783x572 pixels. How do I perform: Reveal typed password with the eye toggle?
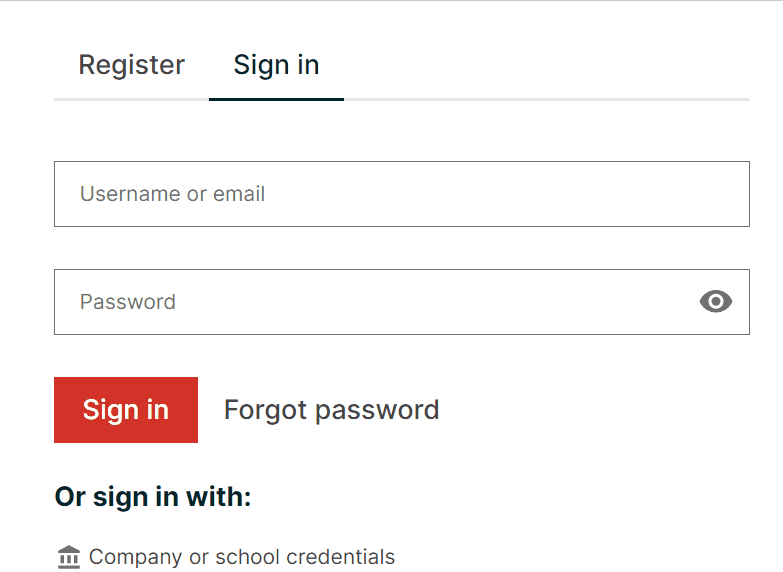tap(716, 301)
